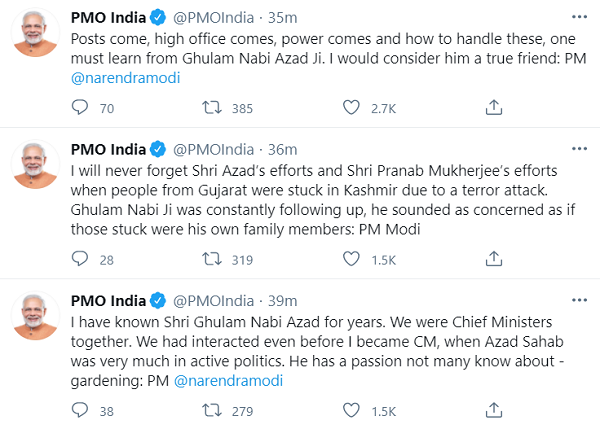This screenshot has height=429, width=600.
Task: Click PMO India name on the third tweet
Action: point(112,301)
